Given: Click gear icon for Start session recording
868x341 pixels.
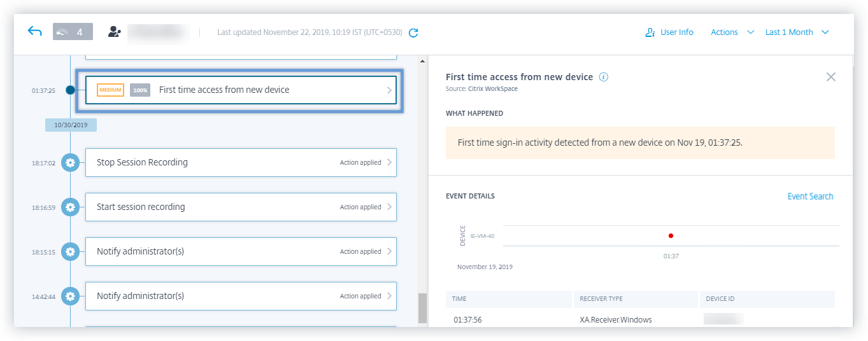Looking at the screenshot, I should tap(70, 207).
